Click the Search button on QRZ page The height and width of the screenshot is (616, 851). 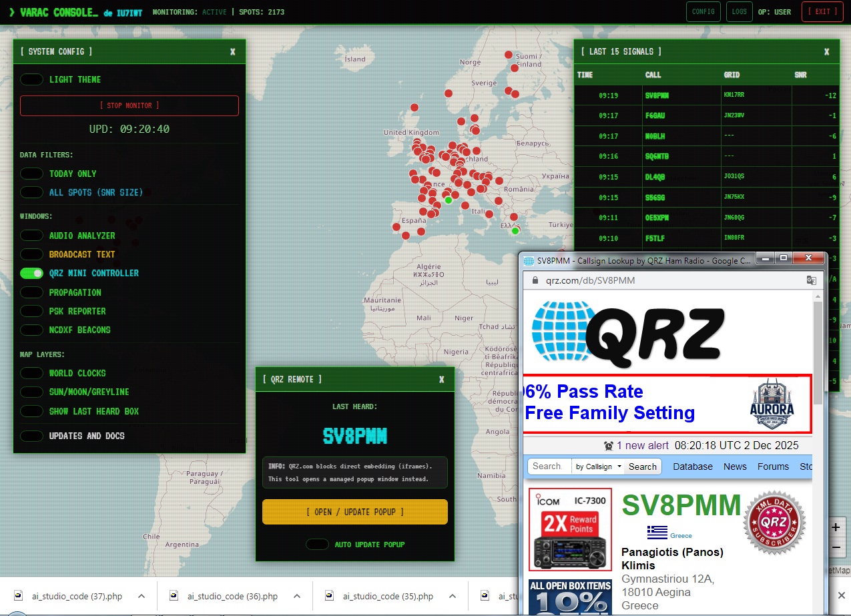pyautogui.click(x=642, y=467)
